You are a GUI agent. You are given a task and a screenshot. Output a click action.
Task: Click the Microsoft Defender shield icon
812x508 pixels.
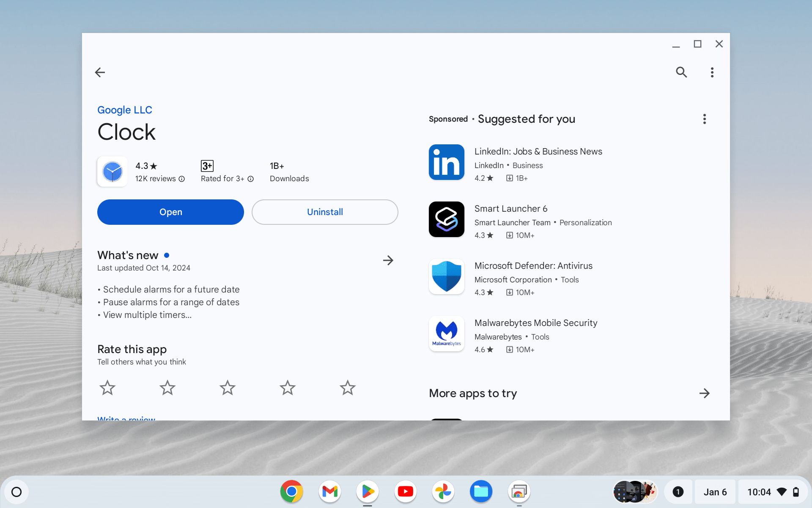point(447,276)
